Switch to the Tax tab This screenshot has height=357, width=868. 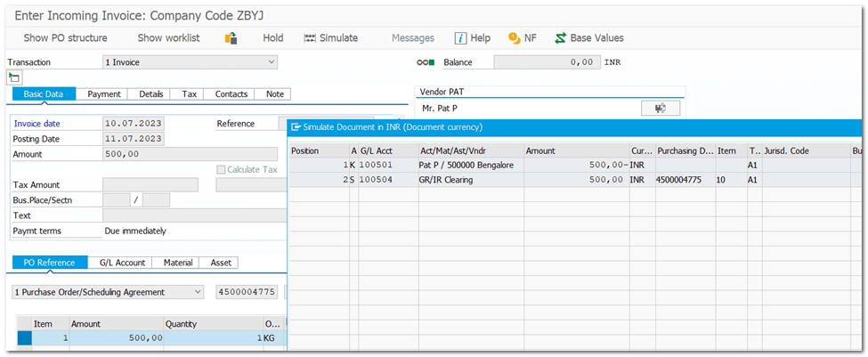pyautogui.click(x=189, y=94)
